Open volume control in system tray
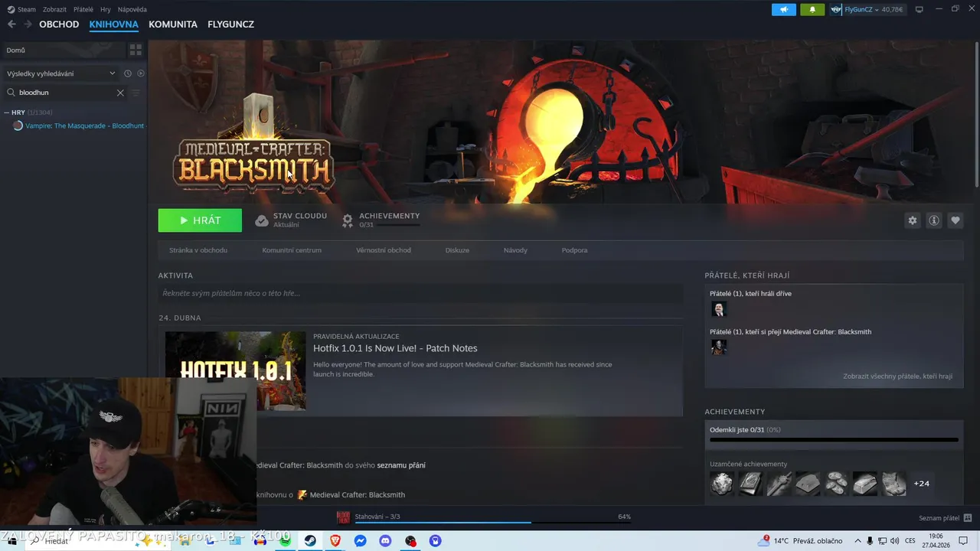 pyautogui.click(x=895, y=541)
